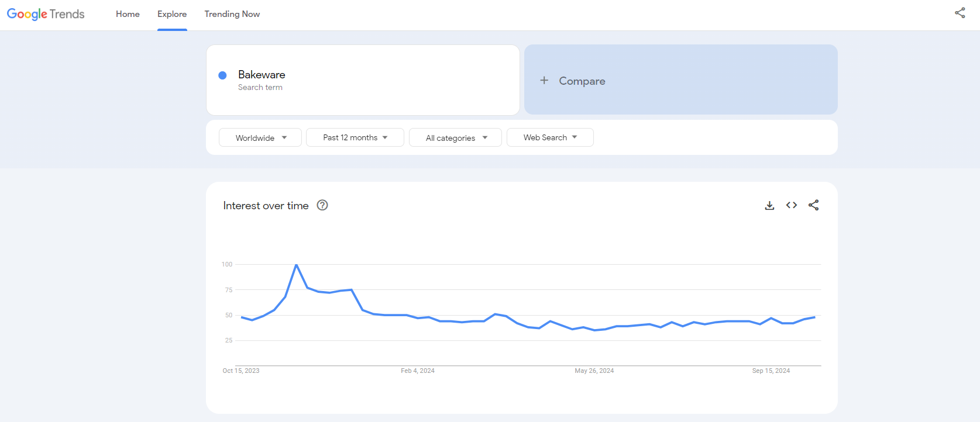980x422 pixels.
Task: Click help icon next to Interest over time
Action: coord(322,205)
